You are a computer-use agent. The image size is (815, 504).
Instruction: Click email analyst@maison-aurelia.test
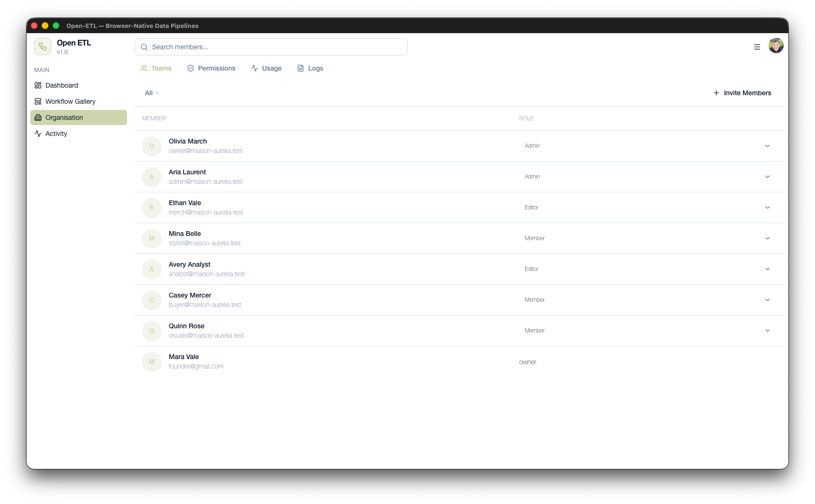207,274
